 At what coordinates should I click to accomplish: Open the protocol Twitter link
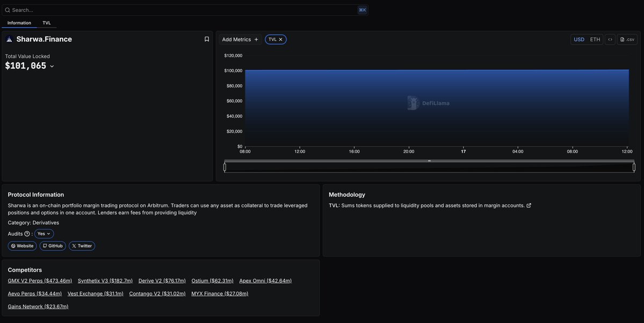(82, 246)
